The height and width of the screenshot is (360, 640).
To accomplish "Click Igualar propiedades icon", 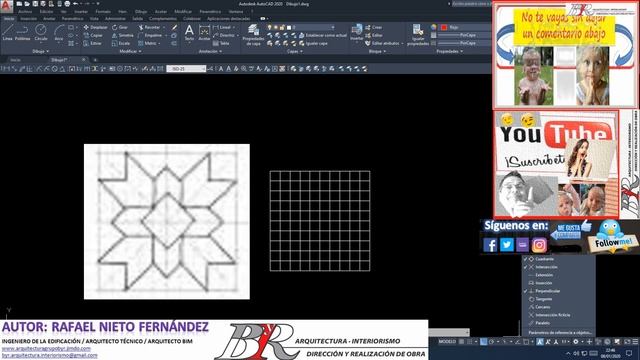I will click(x=418, y=35).
